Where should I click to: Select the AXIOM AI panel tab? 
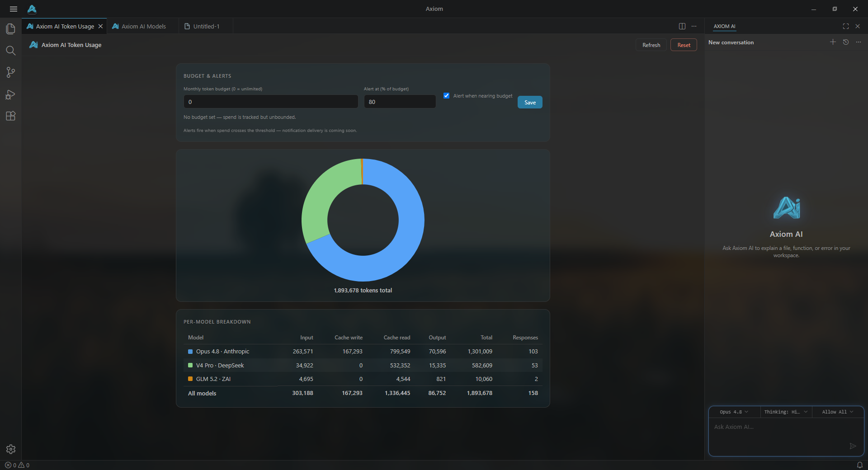point(724,26)
